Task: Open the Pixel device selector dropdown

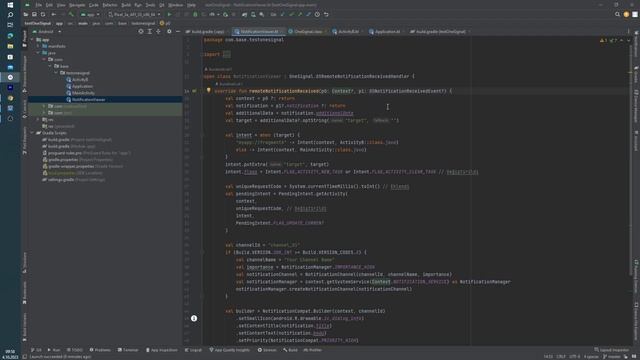Action: click(x=135, y=14)
